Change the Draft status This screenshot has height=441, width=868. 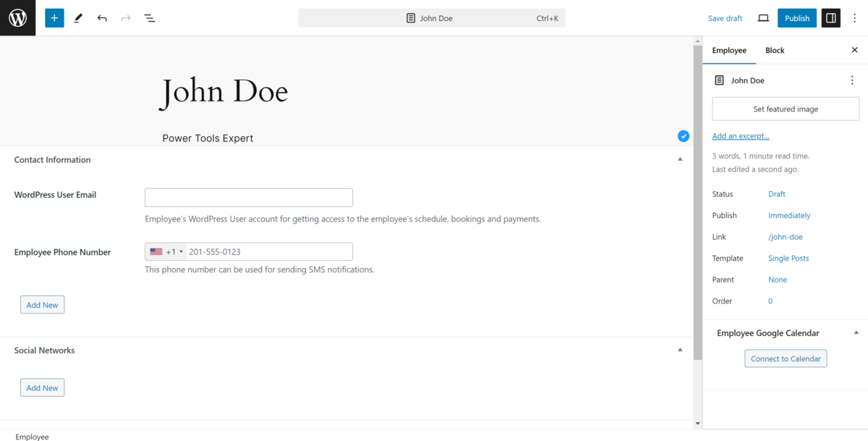(777, 194)
